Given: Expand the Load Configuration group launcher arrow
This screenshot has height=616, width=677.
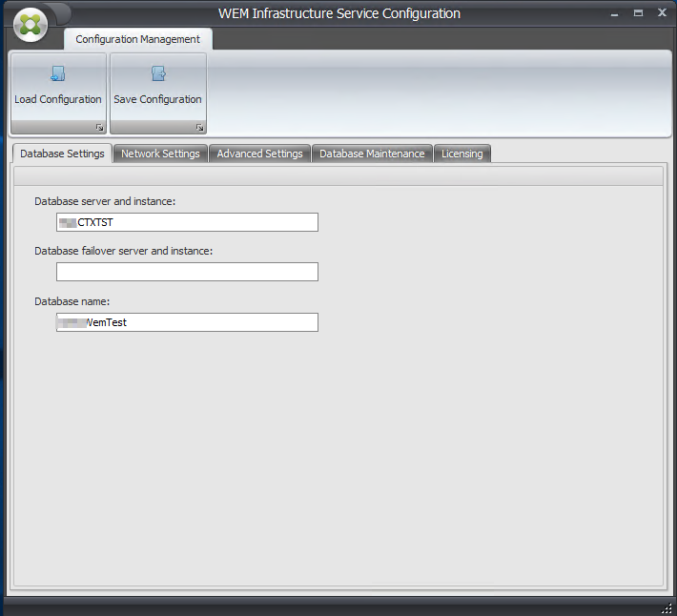Looking at the screenshot, I should (x=99, y=128).
